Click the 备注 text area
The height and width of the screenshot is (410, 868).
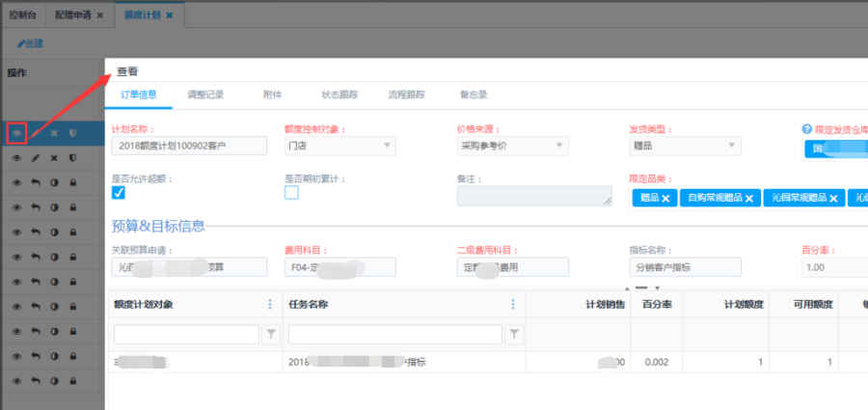[x=534, y=196]
